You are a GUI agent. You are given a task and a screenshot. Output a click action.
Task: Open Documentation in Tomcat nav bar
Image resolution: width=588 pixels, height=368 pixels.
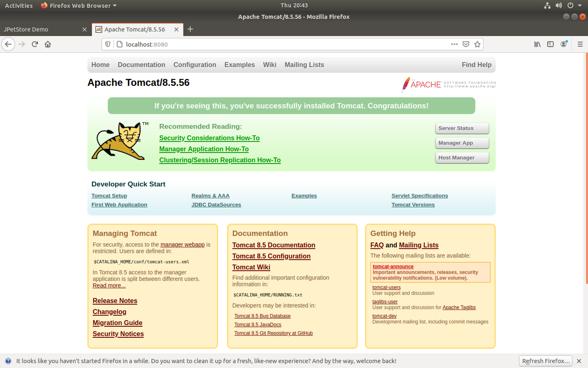141,65
